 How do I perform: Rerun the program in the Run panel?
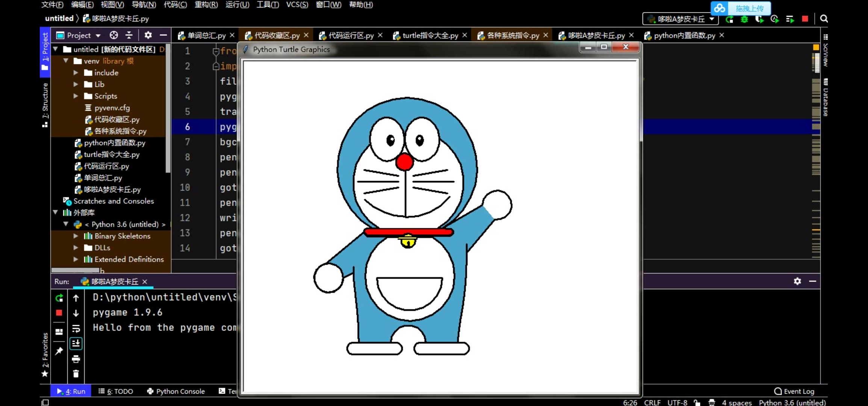click(x=59, y=298)
